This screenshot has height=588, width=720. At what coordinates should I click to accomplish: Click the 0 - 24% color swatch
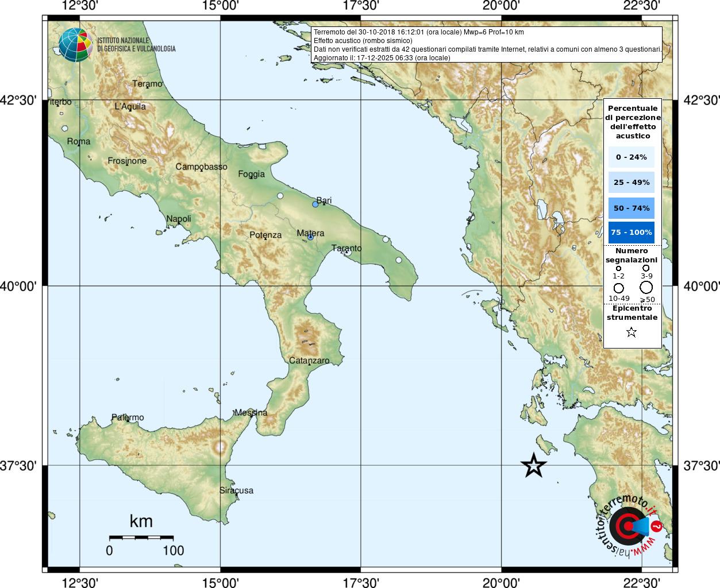tap(632, 157)
